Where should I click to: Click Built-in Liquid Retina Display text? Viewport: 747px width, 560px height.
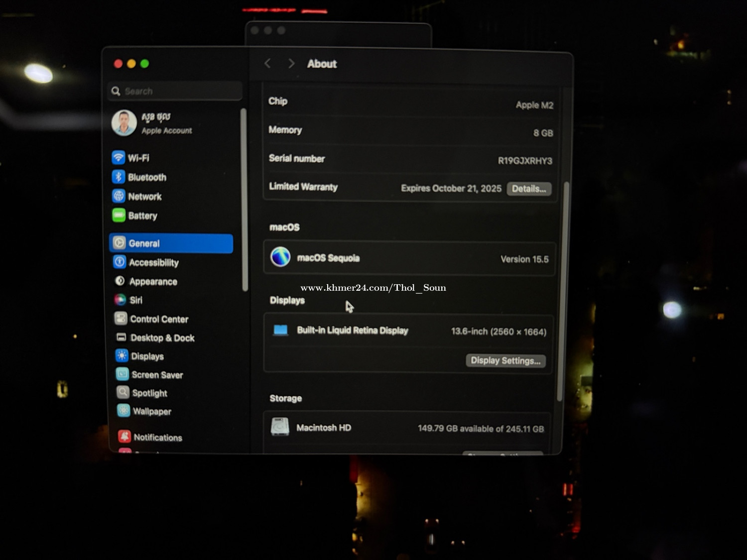click(353, 330)
